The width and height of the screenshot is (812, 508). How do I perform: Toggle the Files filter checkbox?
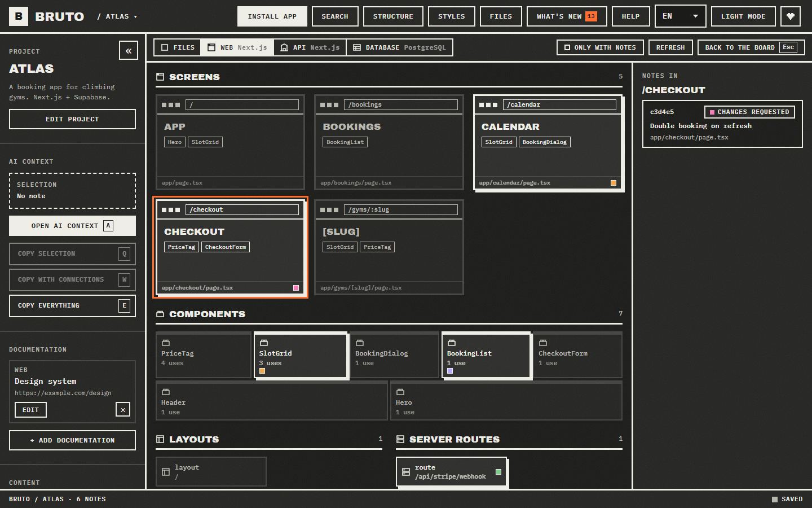click(x=165, y=47)
